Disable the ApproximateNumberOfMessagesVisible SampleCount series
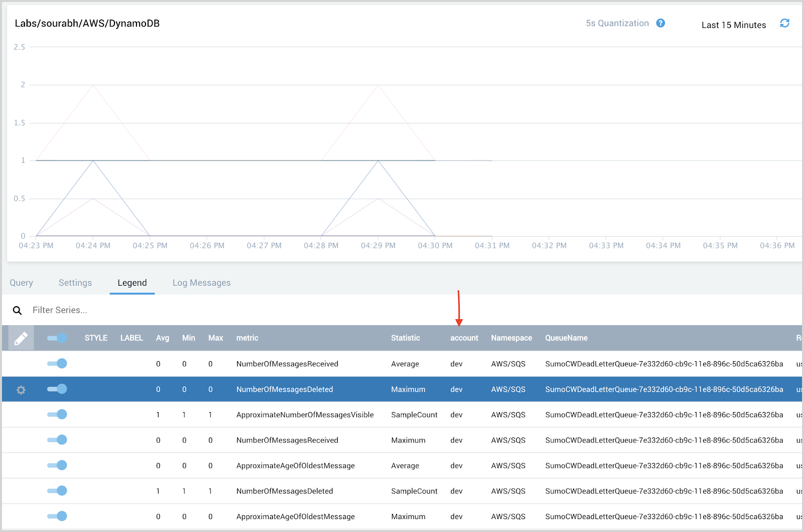804x532 pixels. point(57,414)
